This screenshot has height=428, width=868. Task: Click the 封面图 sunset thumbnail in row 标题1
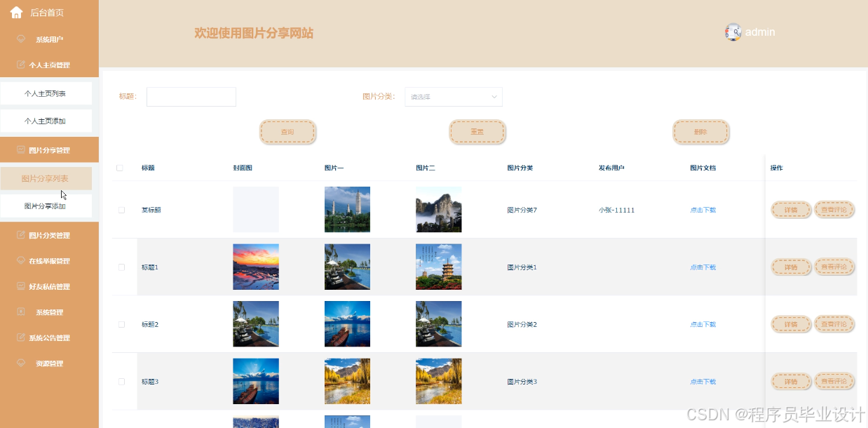click(256, 267)
